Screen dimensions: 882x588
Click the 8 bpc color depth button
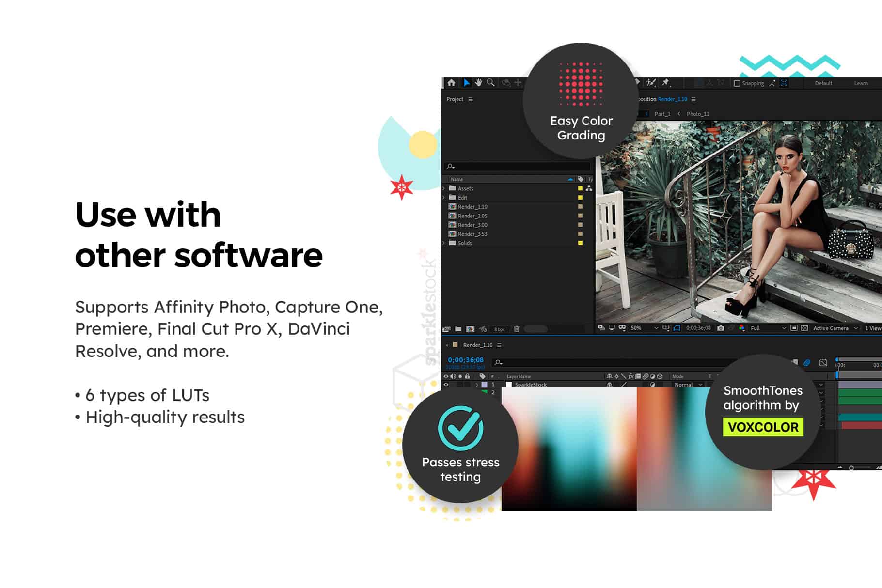pos(499,329)
